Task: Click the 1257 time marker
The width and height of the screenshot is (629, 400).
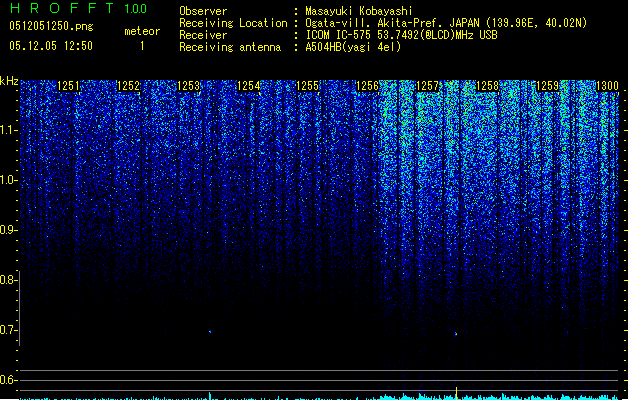Action: click(428, 86)
